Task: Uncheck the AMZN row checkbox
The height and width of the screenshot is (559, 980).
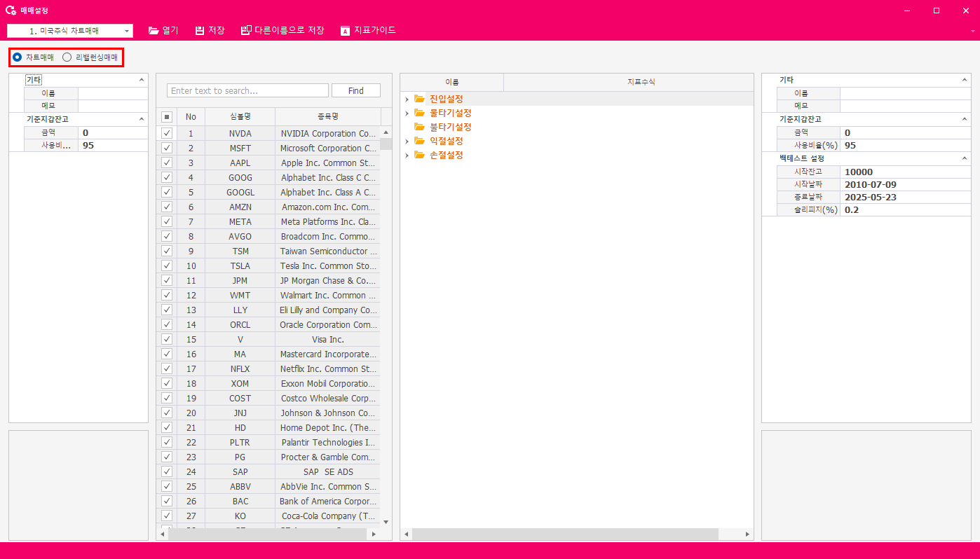Action: pos(166,207)
